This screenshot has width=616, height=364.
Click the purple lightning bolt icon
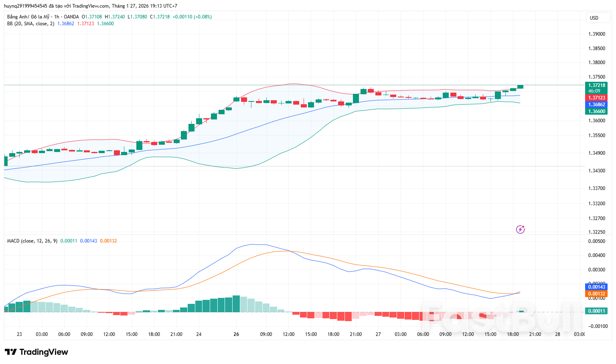[520, 229]
